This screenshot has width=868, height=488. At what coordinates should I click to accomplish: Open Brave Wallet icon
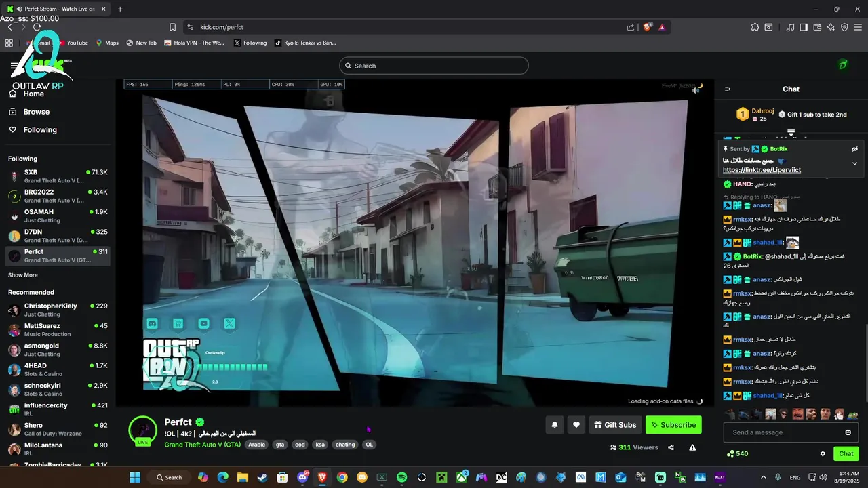(x=817, y=27)
